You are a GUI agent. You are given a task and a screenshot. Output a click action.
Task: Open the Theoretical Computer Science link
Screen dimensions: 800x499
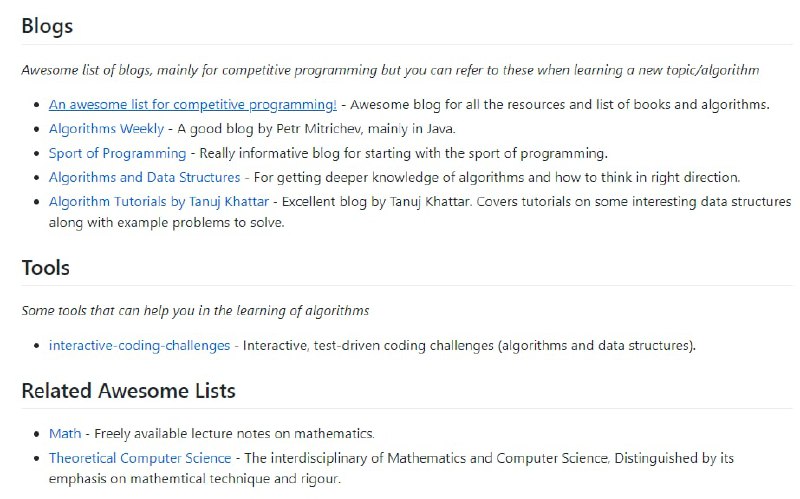[140, 458]
